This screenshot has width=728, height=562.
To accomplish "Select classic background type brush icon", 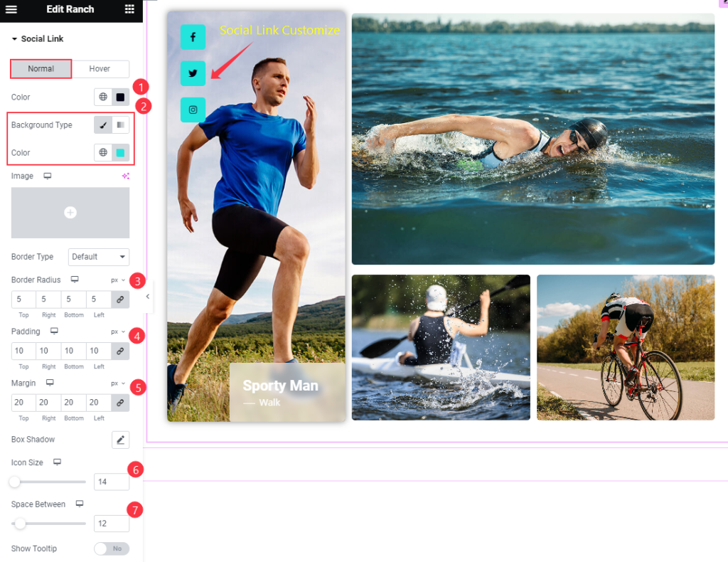I will pyautogui.click(x=103, y=125).
